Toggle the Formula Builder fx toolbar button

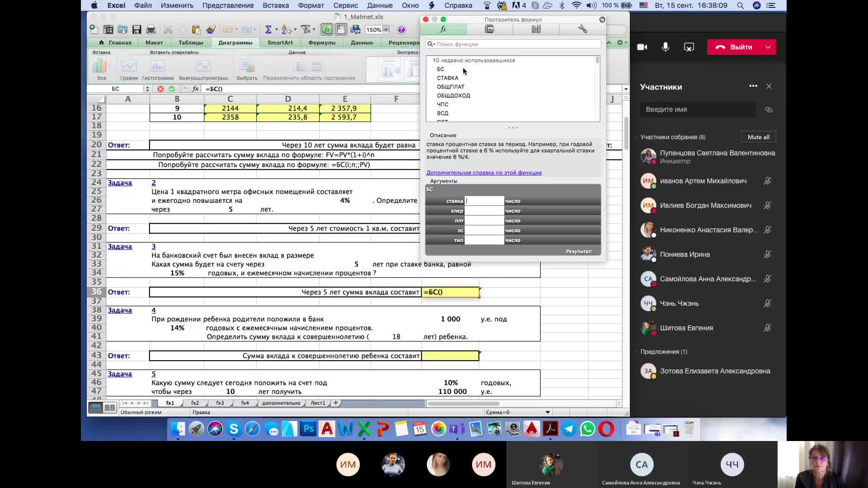tap(326, 30)
